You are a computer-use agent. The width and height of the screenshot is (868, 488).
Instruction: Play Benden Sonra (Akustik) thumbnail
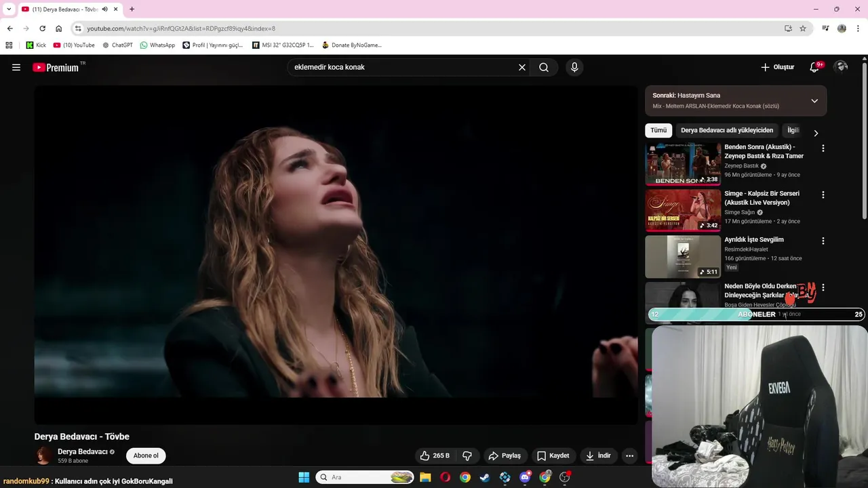(683, 164)
